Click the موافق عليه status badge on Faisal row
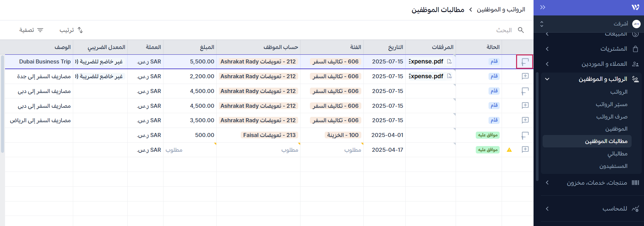 click(x=488, y=135)
